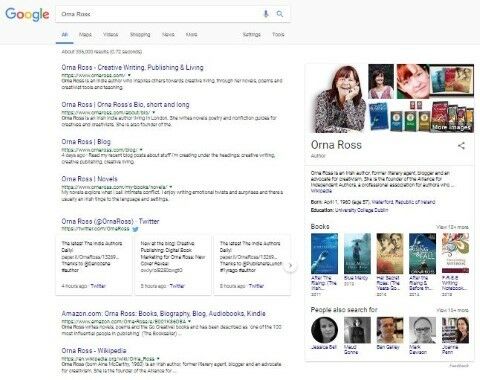Screen dimensions: 480x380
Task: Open the third tweet card mentioning #Flyago
Action: coord(252,265)
